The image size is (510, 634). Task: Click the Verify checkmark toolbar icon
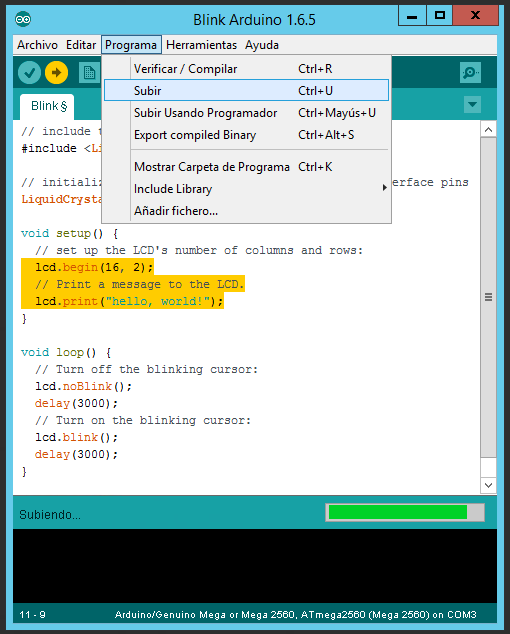29,73
